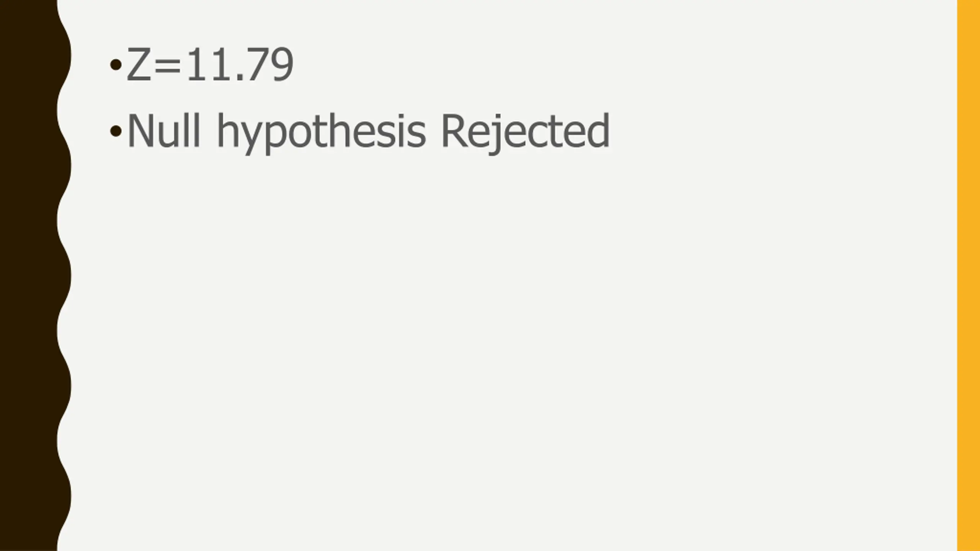
Task: Click the bullet point before "Null hypothesis"
Action: pyautogui.click(x=115, y=131)
